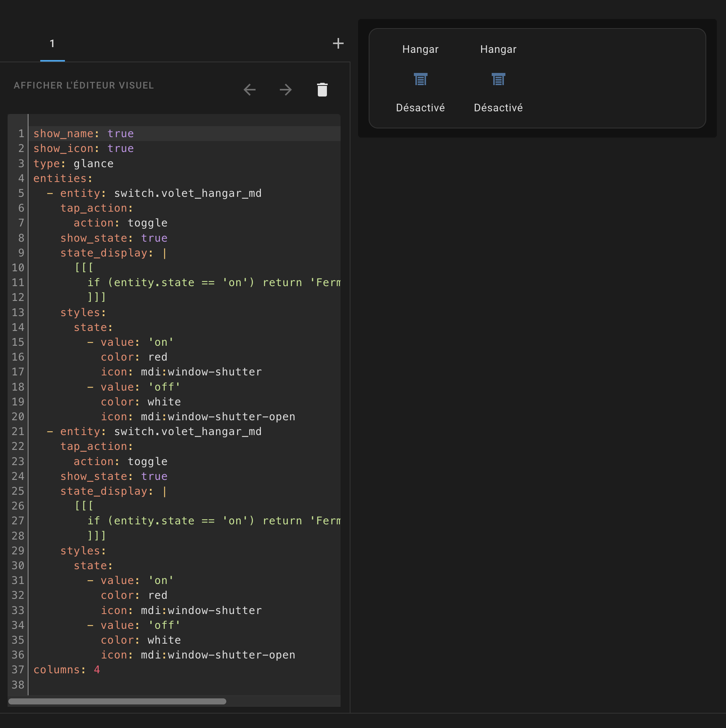The height and width of the screenshot is (728, 726).
Task: Click the first tap_action line in YAML
Action: pyautogui.click(x=96, y=208)
